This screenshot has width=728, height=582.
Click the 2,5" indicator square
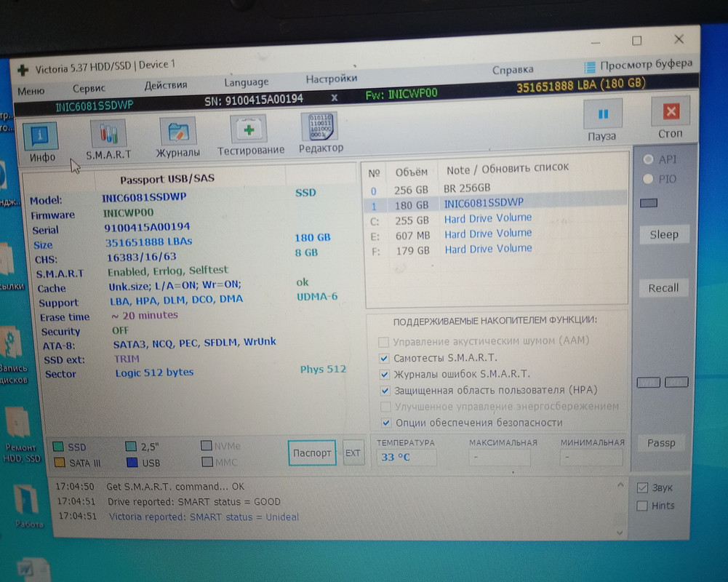131,447
